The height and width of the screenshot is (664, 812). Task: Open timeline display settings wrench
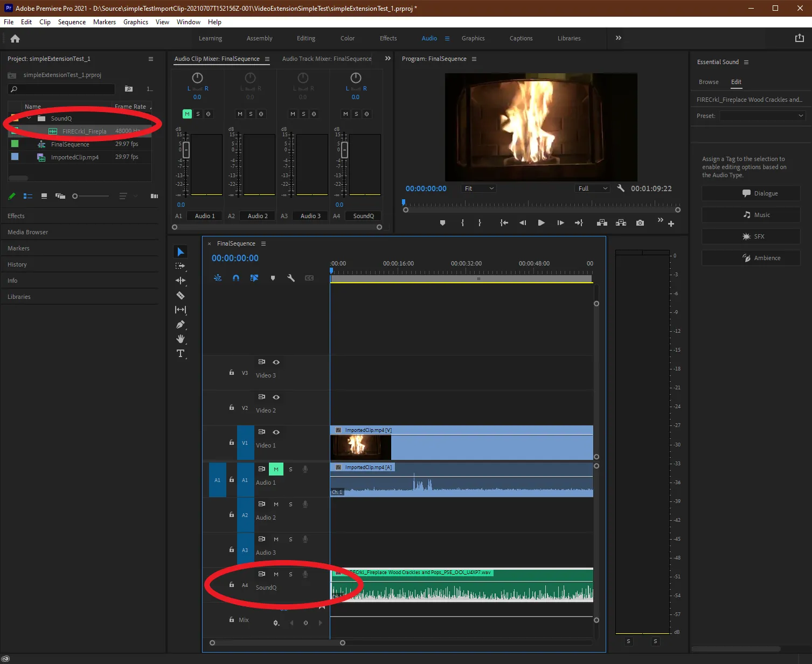pyautogui.click(x=291, y=278)
